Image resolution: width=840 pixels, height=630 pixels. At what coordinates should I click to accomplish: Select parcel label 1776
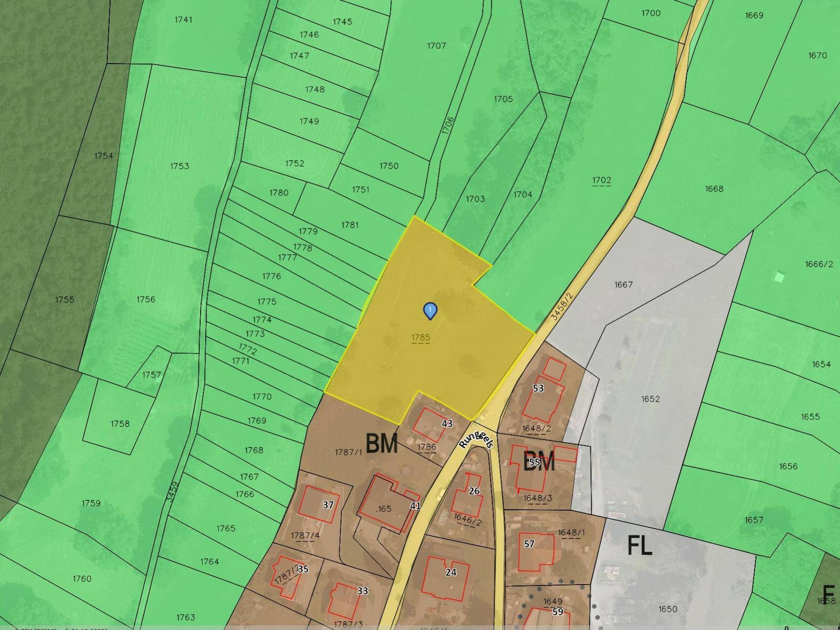pos(272,276)
